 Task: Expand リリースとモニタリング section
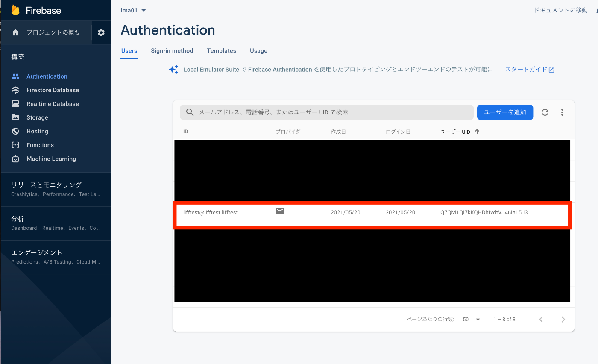[x=56, y=189]
